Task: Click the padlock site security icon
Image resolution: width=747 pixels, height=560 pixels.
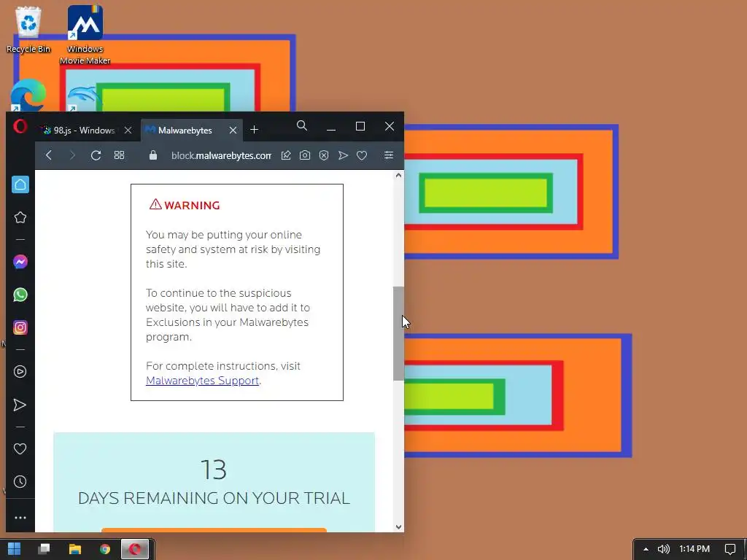Action: [153, 155]
